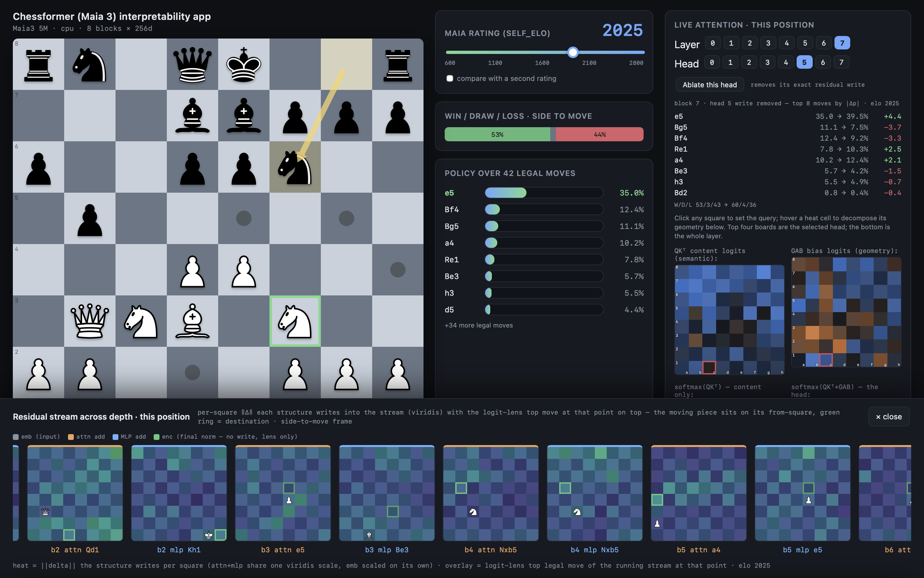
Task: Select Head 3 button
Action: point(767,62)
